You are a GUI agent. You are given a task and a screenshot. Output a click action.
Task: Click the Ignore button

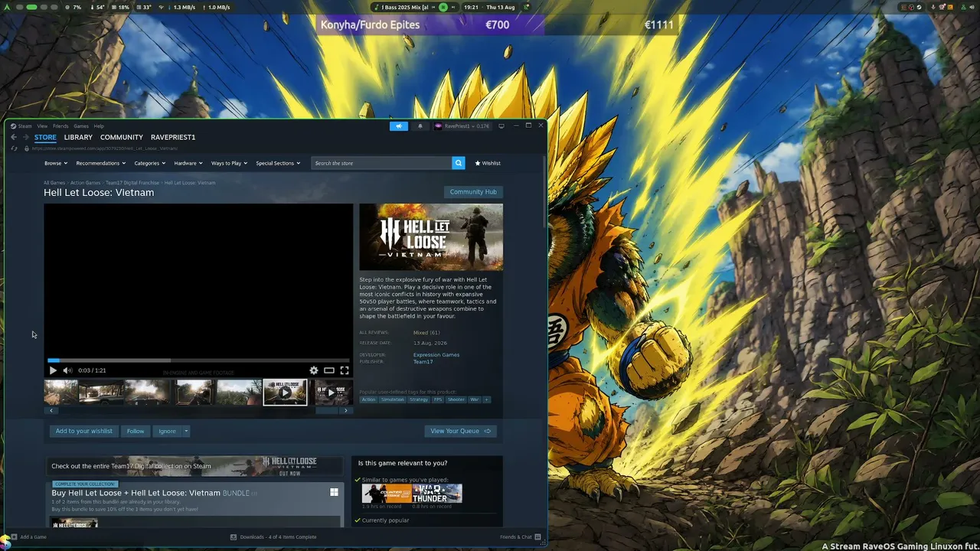167,431
